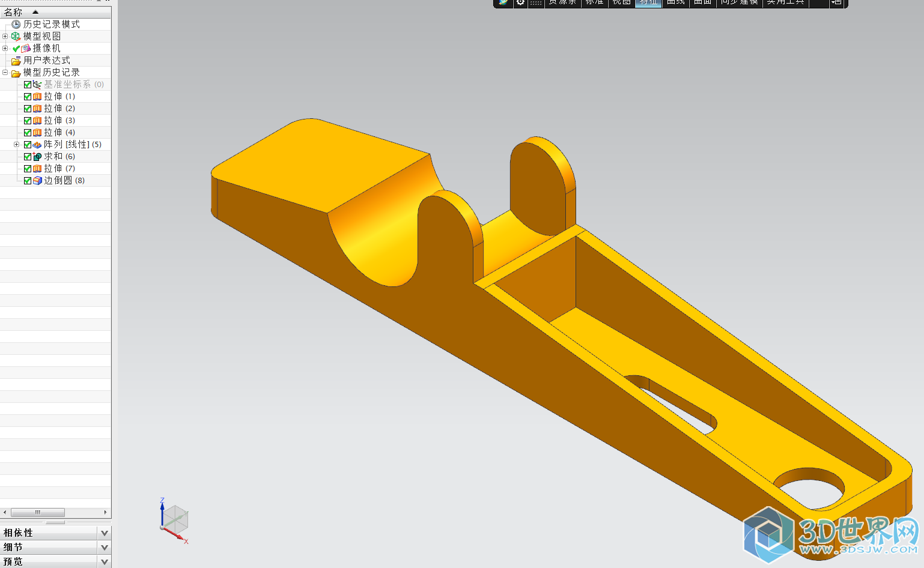Click the extrude icon of 拉伸 (1)

pyautogui.click(x=37, y=97)
